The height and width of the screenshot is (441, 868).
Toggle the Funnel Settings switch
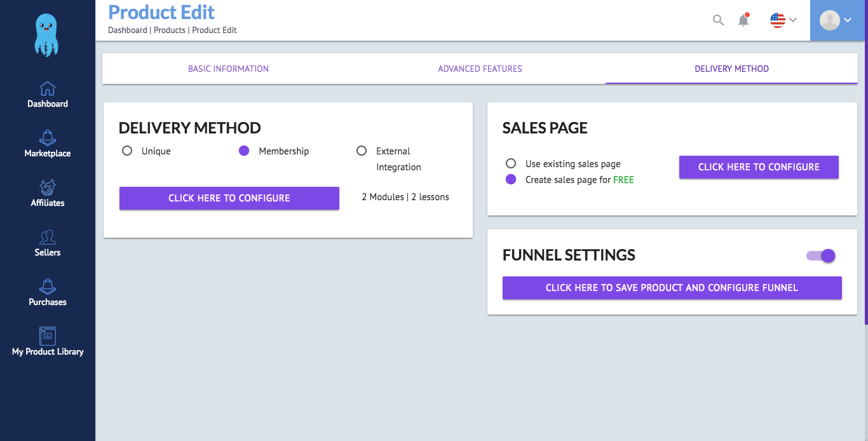[821, 256]
